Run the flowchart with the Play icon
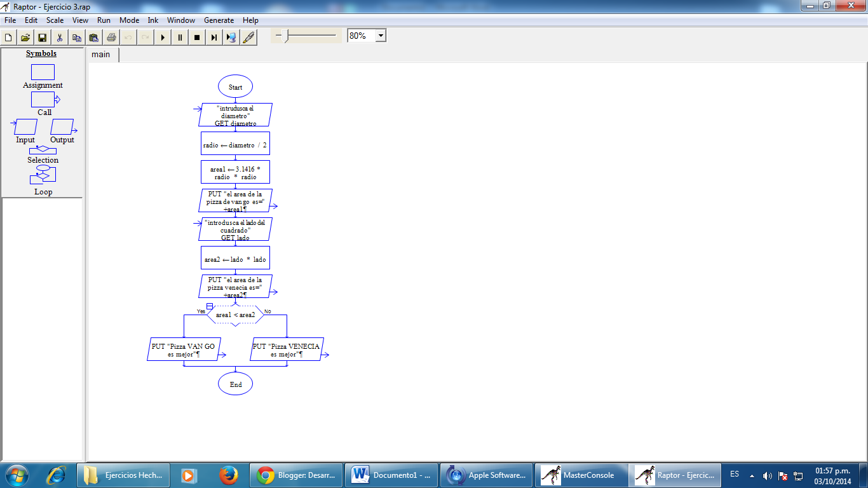868x488 pixels. point(163,37)
